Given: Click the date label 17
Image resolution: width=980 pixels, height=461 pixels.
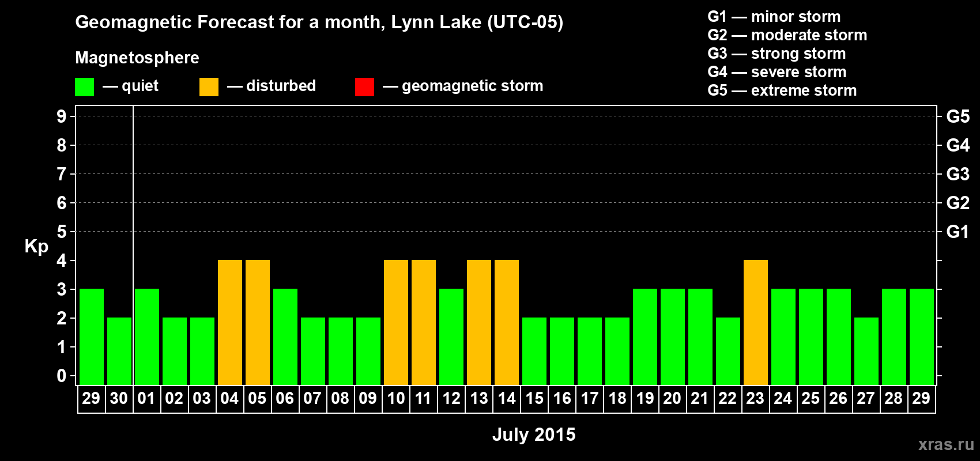Looking at the screenshot, I should click(590, 399).
